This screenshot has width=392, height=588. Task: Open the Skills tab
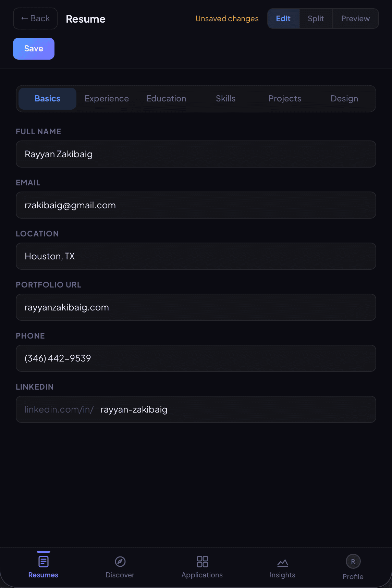click(x=225, y=99)
